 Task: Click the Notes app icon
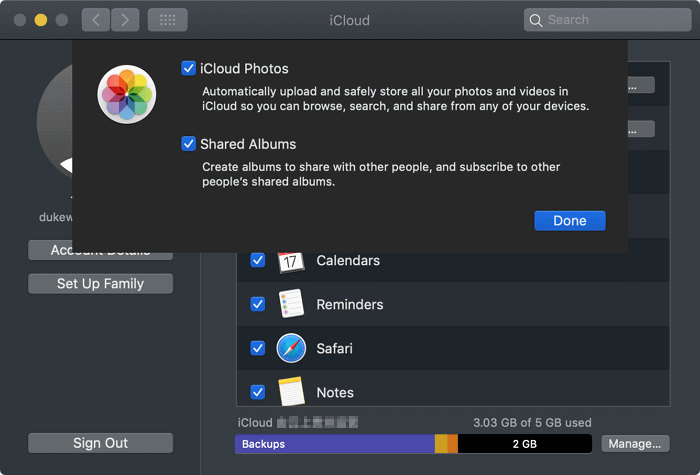(x=291, y=390)
